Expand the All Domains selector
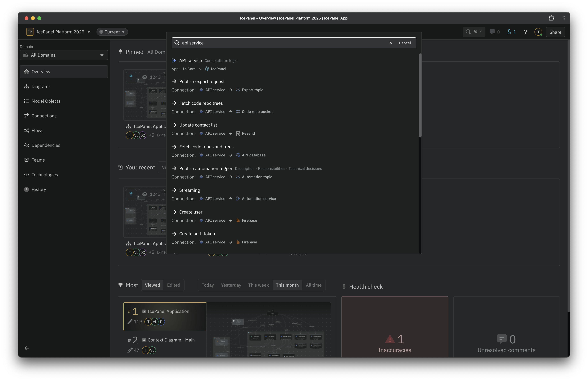This screenshot has width=588, height=381. coord(64,55)
